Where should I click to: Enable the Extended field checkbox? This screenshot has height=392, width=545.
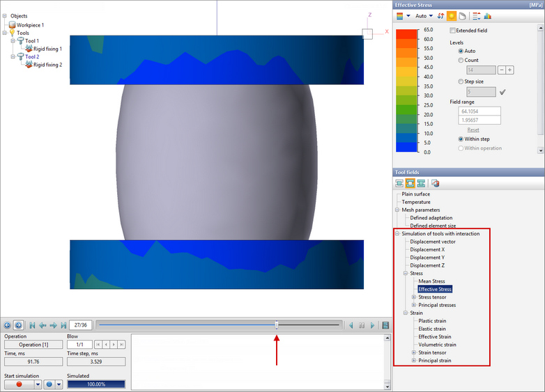[x=453, y=31]
